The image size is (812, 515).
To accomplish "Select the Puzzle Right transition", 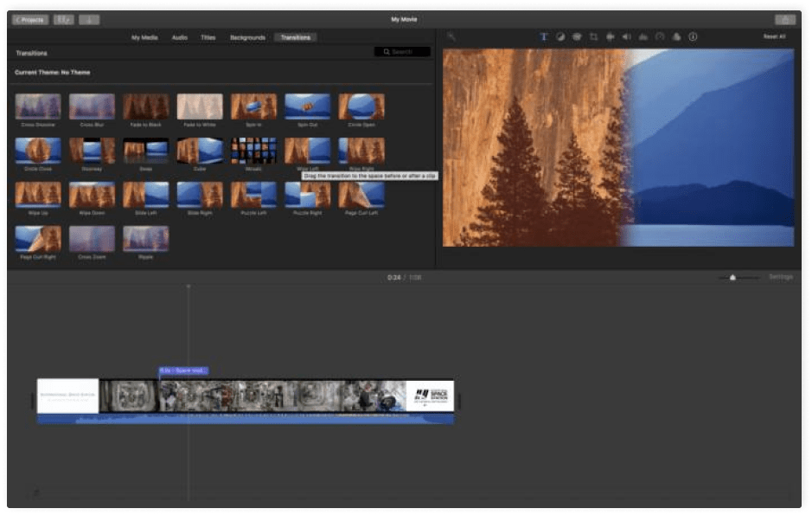I will point(307,195).
